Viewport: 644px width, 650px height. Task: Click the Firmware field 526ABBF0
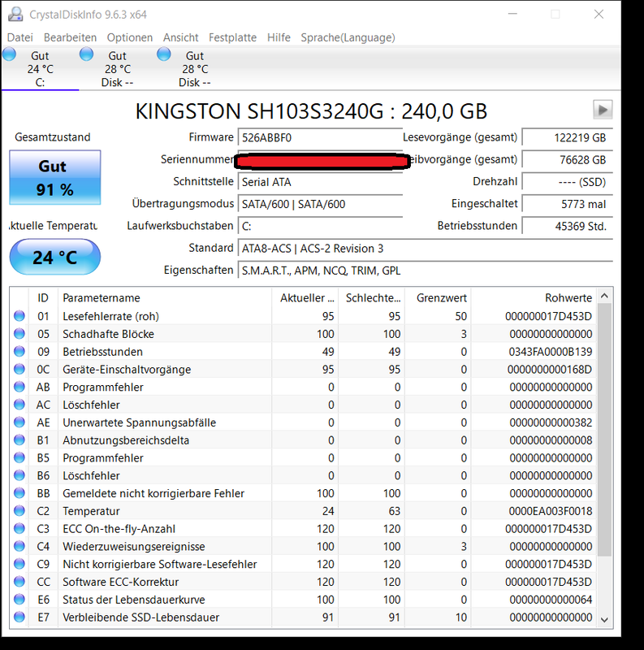[x=320, y=137]
